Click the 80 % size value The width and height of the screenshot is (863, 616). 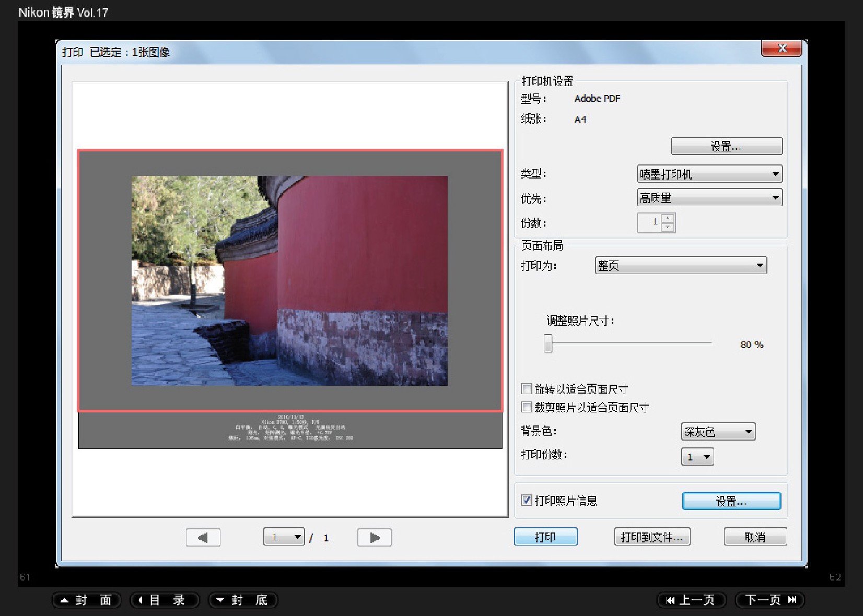(752, 345)
